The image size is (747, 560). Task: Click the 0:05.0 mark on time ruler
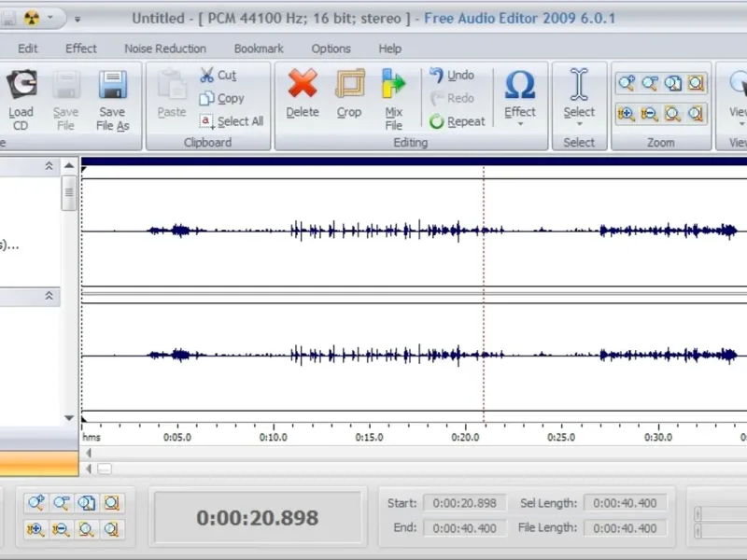pos(177,437)
